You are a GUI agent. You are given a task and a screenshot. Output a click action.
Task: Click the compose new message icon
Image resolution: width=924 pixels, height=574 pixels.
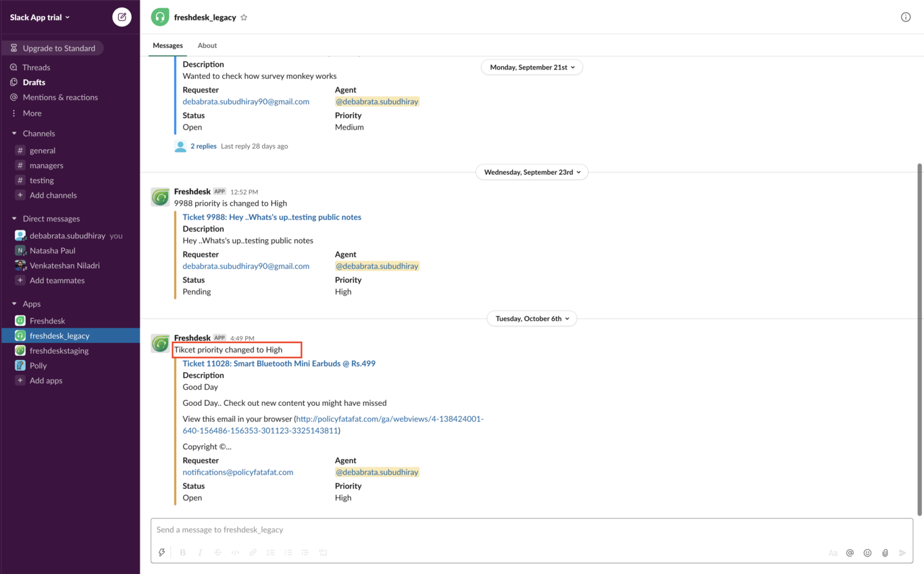122,17
